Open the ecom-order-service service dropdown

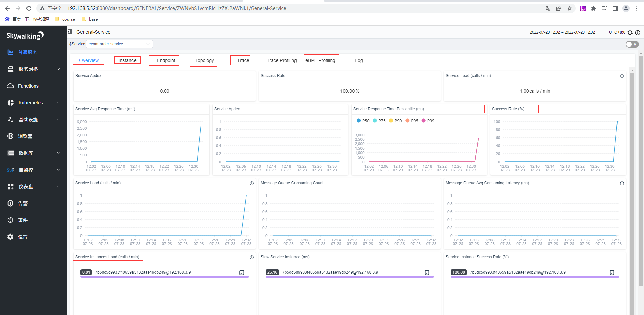[119, 44]
